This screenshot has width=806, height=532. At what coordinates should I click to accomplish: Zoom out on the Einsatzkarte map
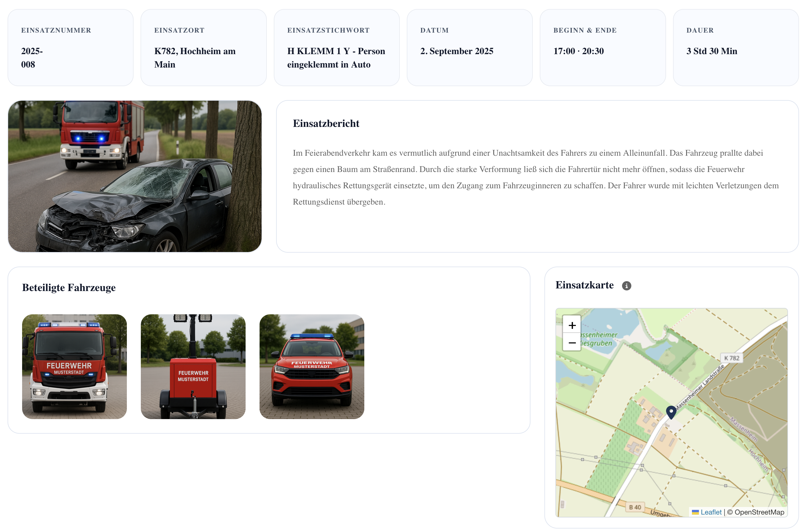(x=572, y=343)
